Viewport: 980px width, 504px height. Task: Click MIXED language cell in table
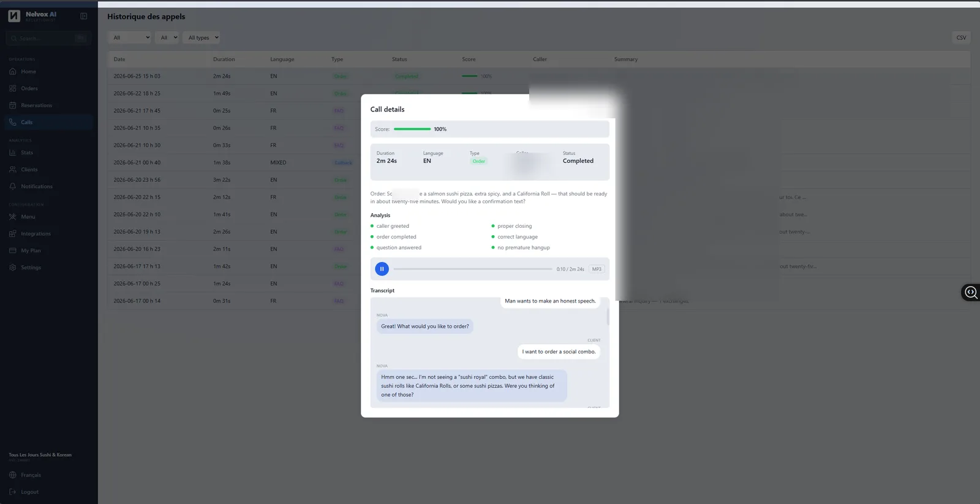coord(278,163)
